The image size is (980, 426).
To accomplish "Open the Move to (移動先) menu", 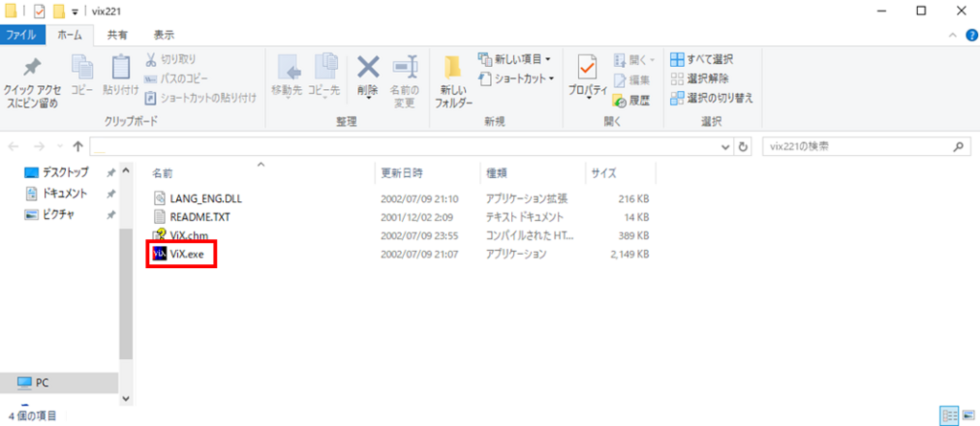I will click(x=287, y=77).
